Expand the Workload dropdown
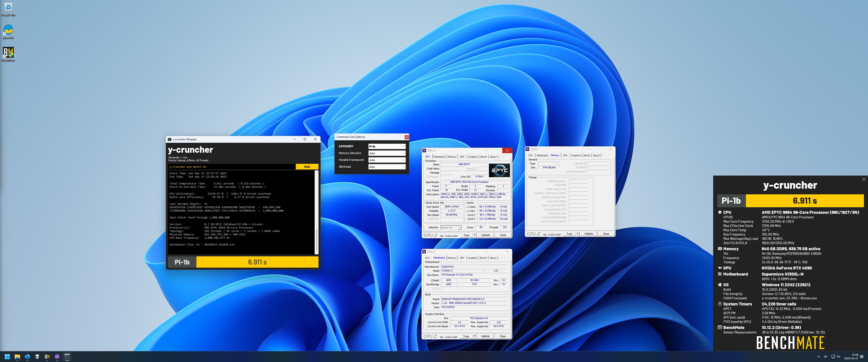 [387, 167]
